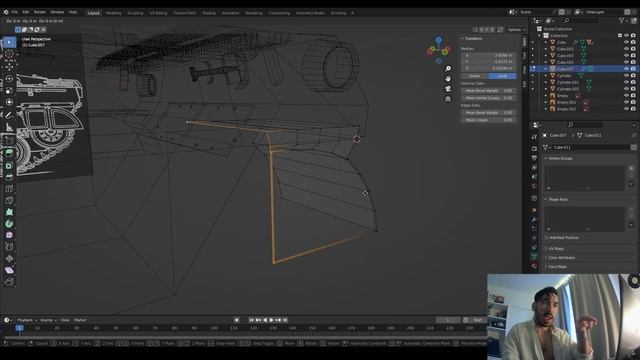Switch to the UV Editing workspace tab

158,13
